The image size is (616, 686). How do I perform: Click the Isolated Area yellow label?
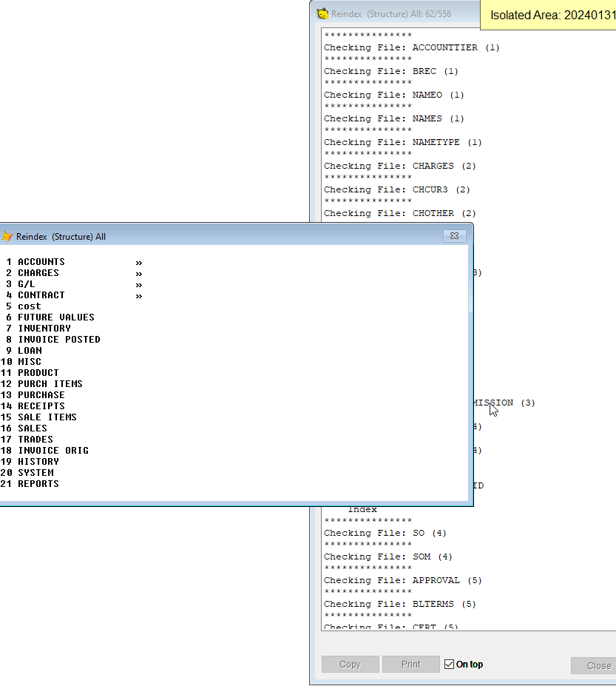pyautogui.click(x=548, y=15)
